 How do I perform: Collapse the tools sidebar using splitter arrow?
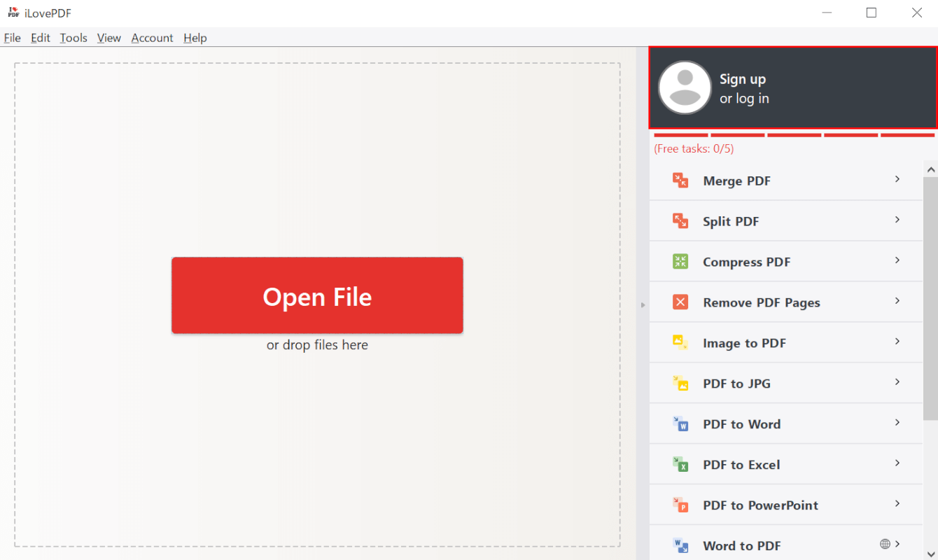[643, 304]
